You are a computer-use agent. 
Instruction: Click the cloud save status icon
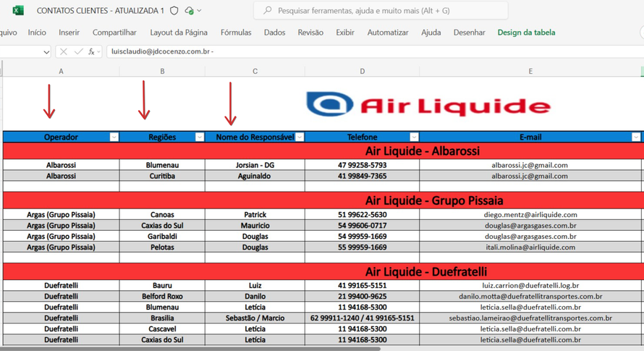[x=189, y=11]
